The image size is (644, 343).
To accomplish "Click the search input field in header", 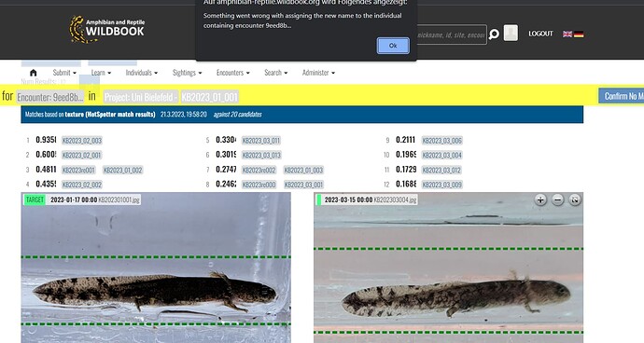I will (451, 34).
